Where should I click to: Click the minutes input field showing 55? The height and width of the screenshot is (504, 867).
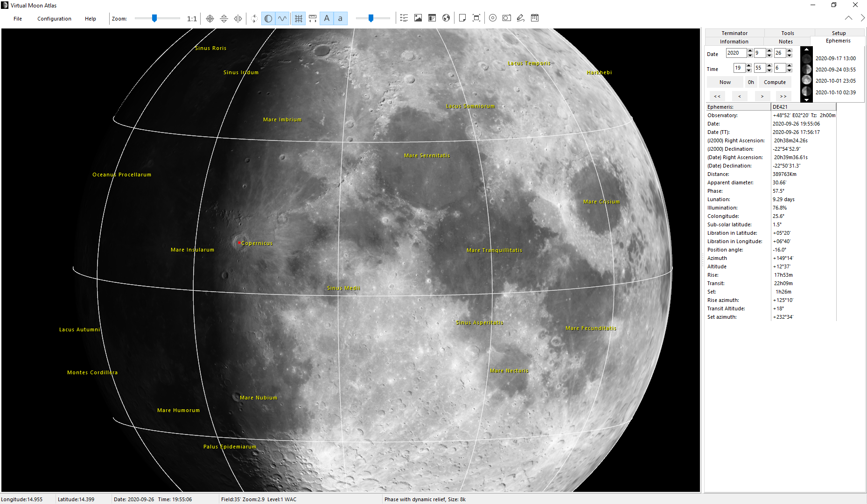760,68
